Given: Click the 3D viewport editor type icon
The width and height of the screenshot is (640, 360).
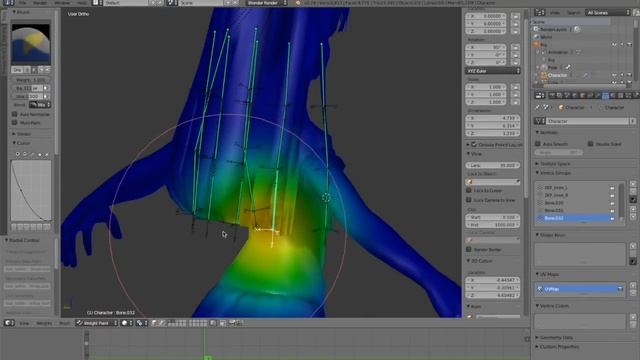Looking at the screenshot, I should pos(9,323).
